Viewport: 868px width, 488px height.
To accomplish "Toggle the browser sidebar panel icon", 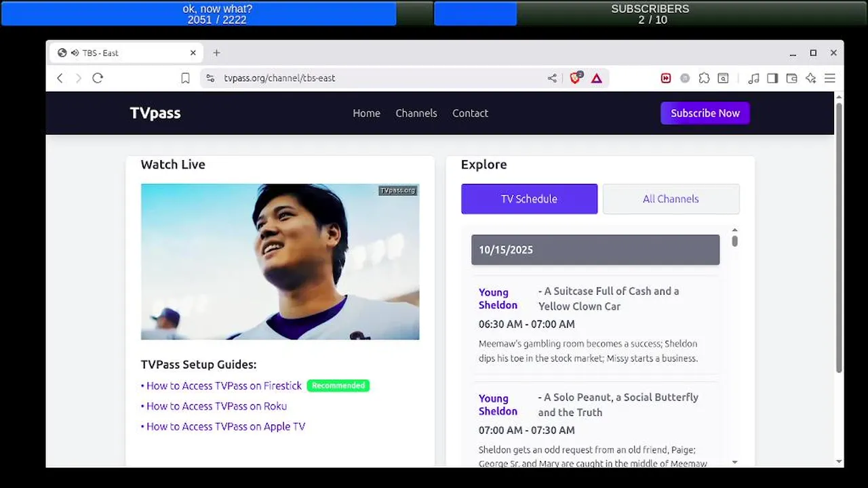I will point(772,79).
